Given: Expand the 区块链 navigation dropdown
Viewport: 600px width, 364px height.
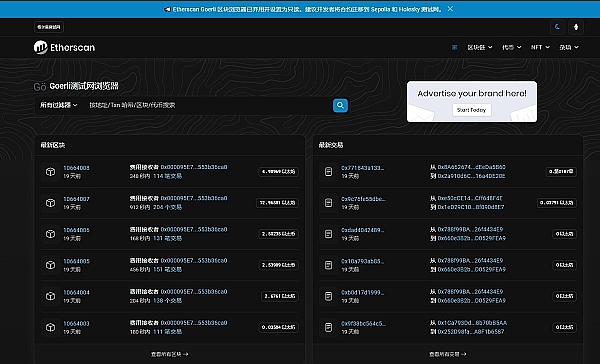Looking at the screenshot, I should pos(480,47).
